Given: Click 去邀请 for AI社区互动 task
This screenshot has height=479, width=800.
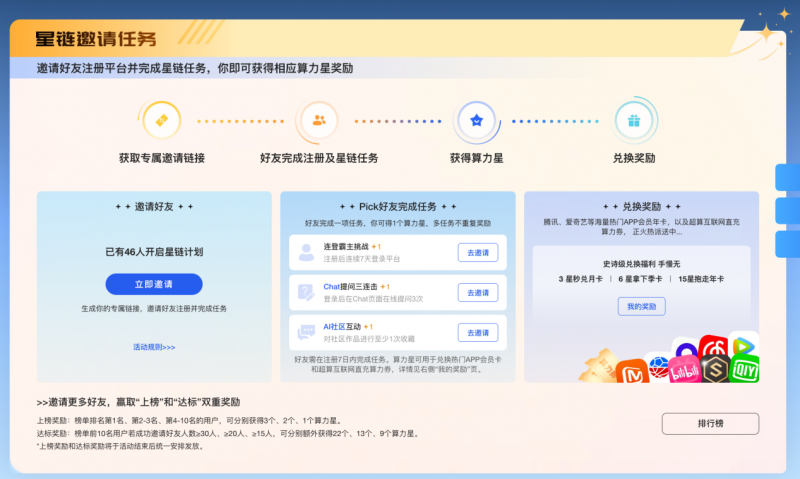Looking at the screenshot, I should tap(477, 332).
